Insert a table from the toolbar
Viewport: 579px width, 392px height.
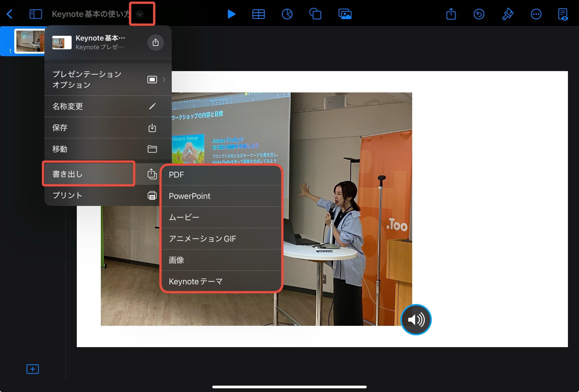(259, 14)
